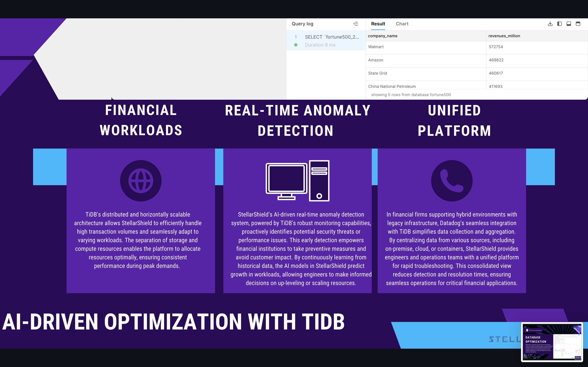Collapse the Query log panel icon
Image resolution: width=588 pixels, height=367 pixels.
[356, 24]
